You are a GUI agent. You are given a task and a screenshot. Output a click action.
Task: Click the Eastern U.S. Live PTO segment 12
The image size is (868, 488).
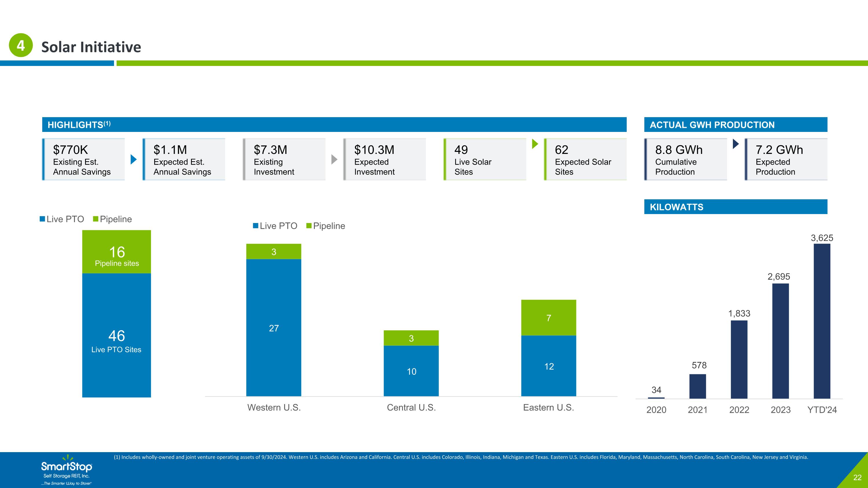pos(549,366)
